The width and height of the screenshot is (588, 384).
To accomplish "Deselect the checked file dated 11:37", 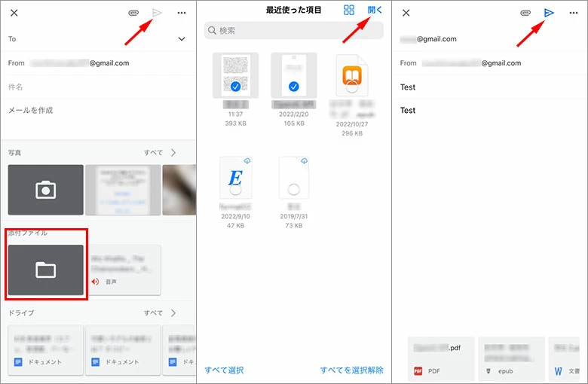I will coord(235,76).
